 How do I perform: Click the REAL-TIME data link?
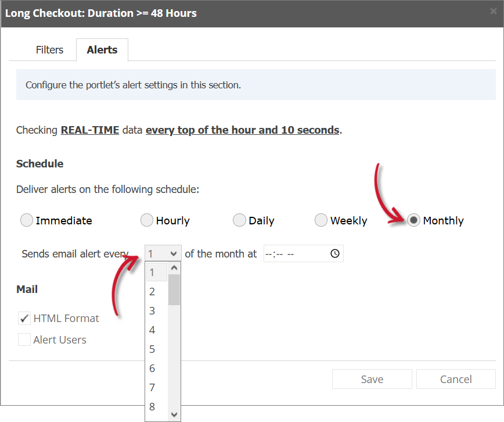(x=89, y=130)
